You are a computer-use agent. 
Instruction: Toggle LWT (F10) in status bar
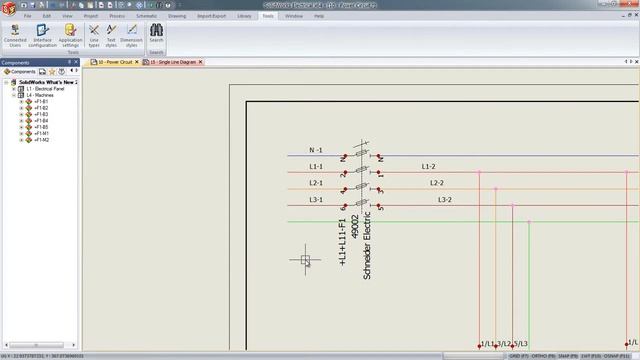point(591,356)
